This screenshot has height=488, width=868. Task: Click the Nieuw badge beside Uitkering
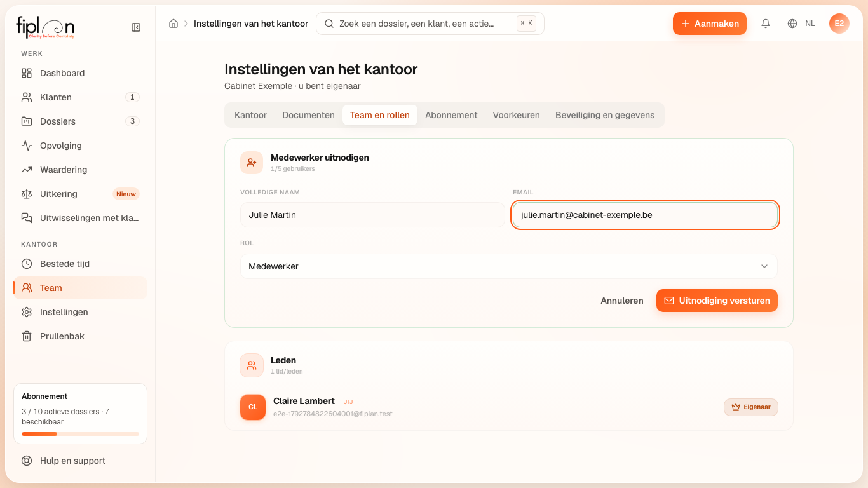click(x=126, y=194)
